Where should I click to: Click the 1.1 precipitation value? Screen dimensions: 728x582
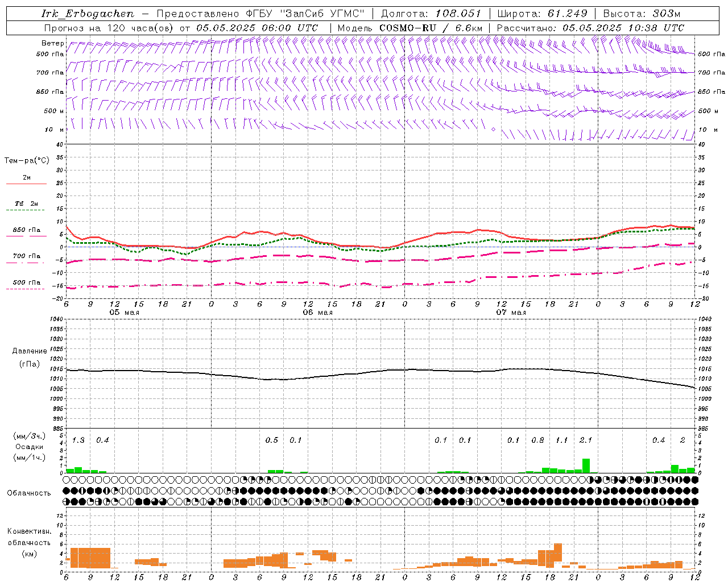562,440
